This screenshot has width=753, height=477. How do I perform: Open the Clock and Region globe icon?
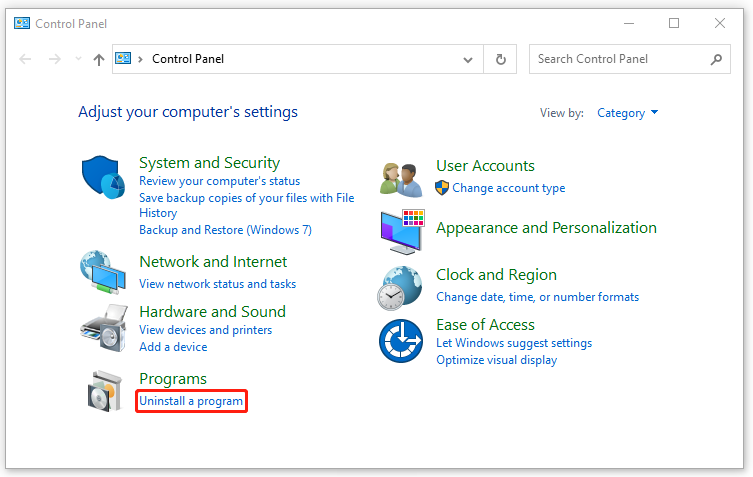click(x=400, y=288)
